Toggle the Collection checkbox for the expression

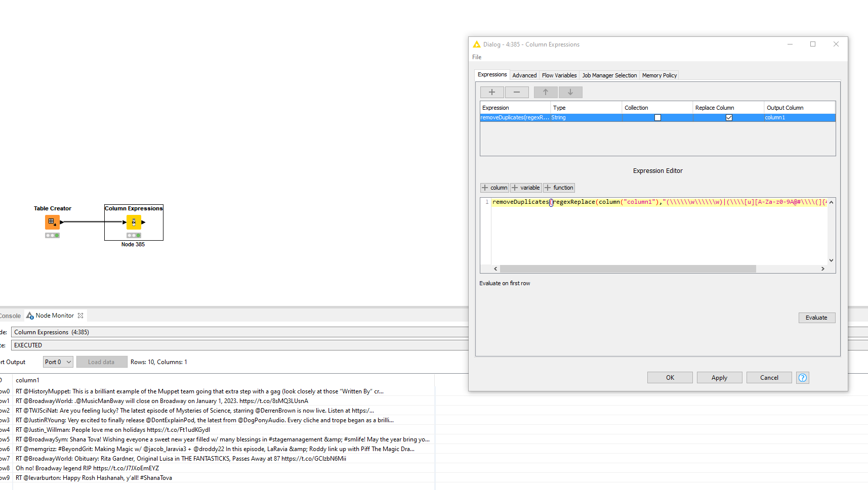(657, 117)
